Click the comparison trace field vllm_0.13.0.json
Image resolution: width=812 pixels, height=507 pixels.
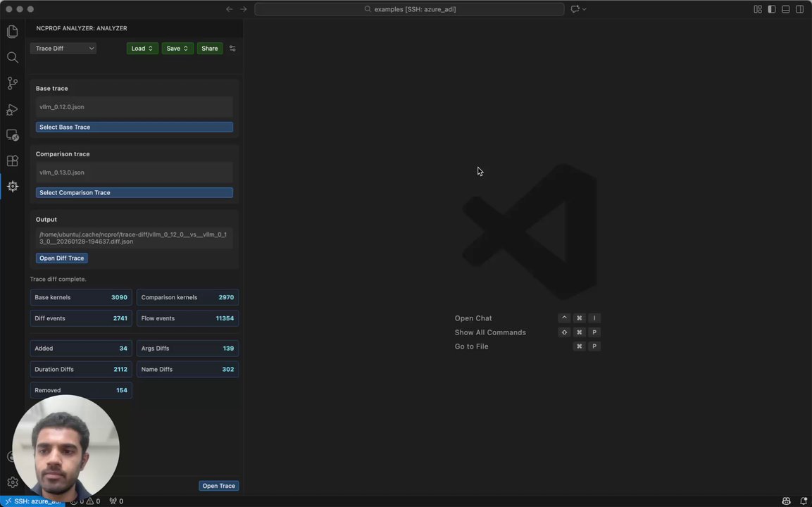tap(134, 173)
